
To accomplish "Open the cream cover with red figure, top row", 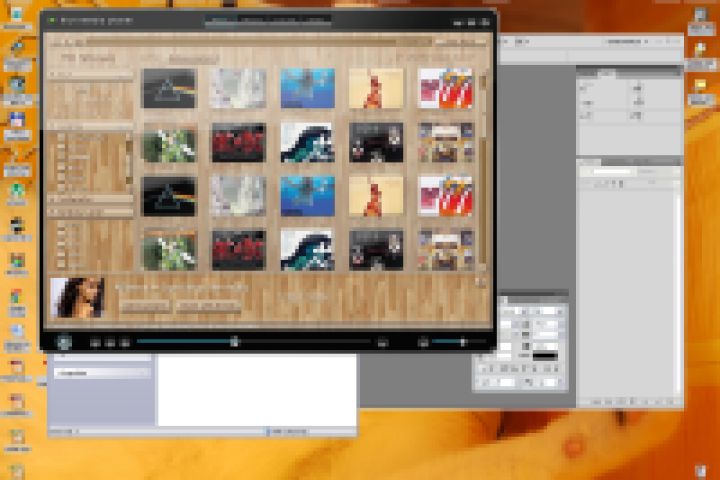I will click(376, 88).
